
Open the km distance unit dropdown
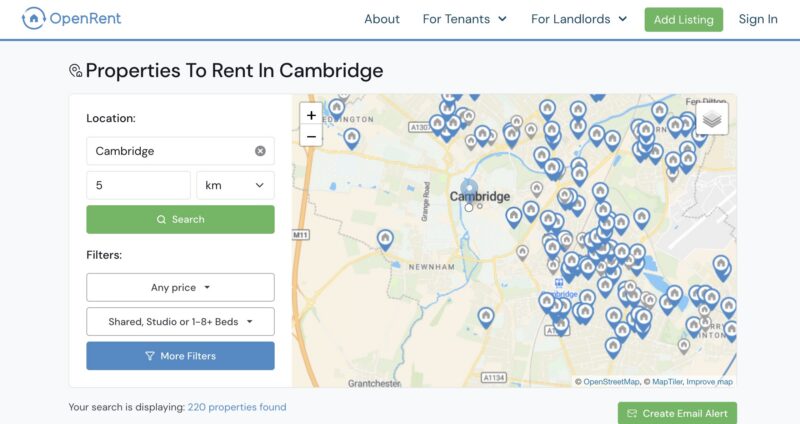coord(235,185)
